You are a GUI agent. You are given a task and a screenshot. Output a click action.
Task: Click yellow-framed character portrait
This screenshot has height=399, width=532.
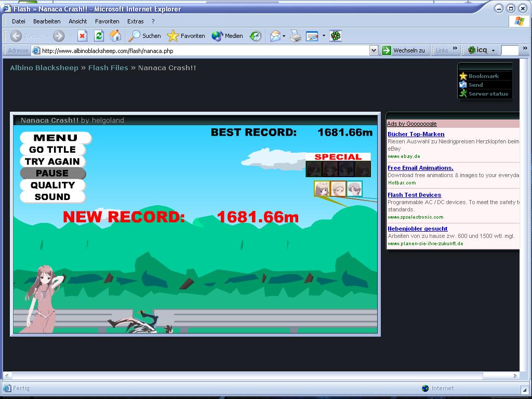322,189
